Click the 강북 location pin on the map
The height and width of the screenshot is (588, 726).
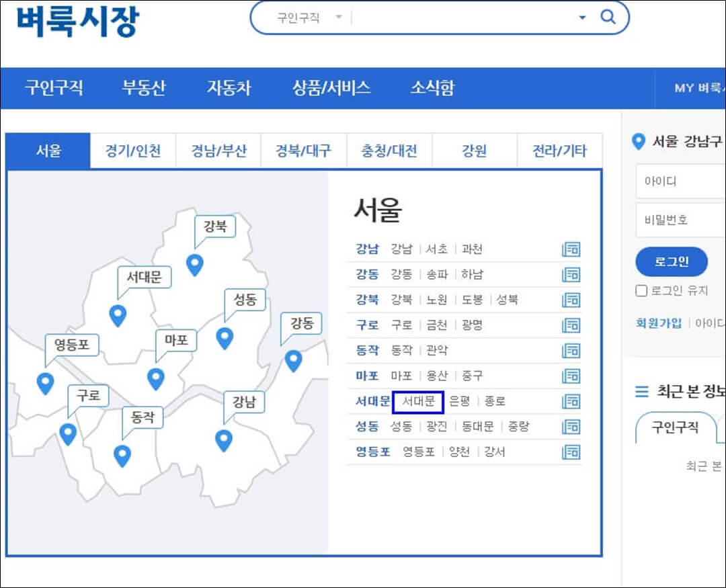[194, 266]
